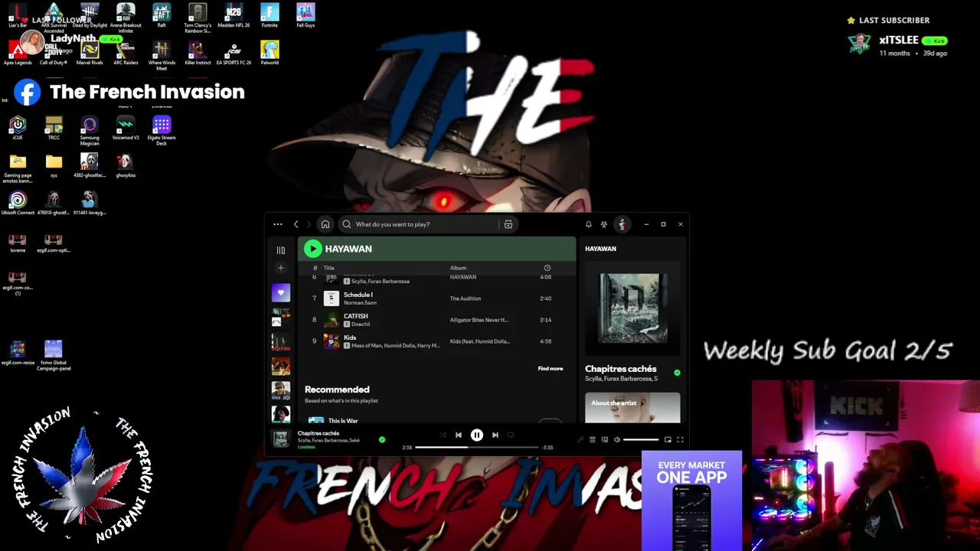
Task: Open the Doechii artist link
Action: coord(361,324)
